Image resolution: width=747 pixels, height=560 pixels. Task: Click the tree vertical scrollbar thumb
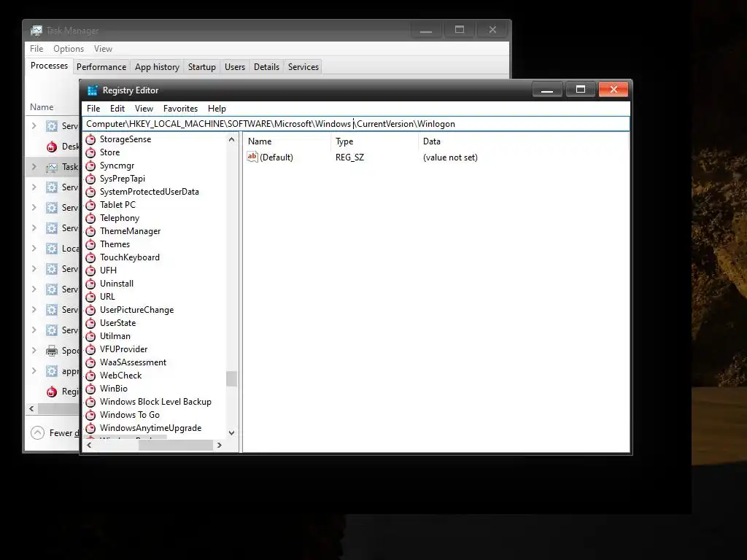click(x=231, y=379)
